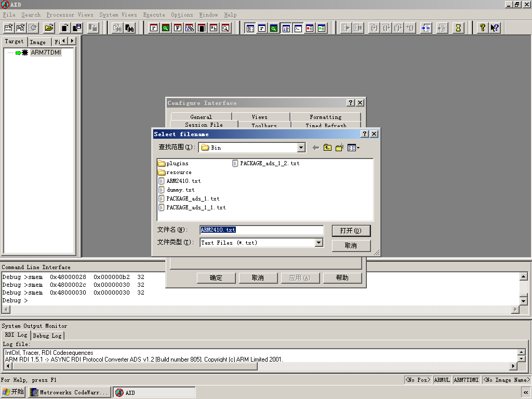The height and width of the screenshot is (399, 532).
Task: Click the context help pointer icon
Action: [495, 28]
